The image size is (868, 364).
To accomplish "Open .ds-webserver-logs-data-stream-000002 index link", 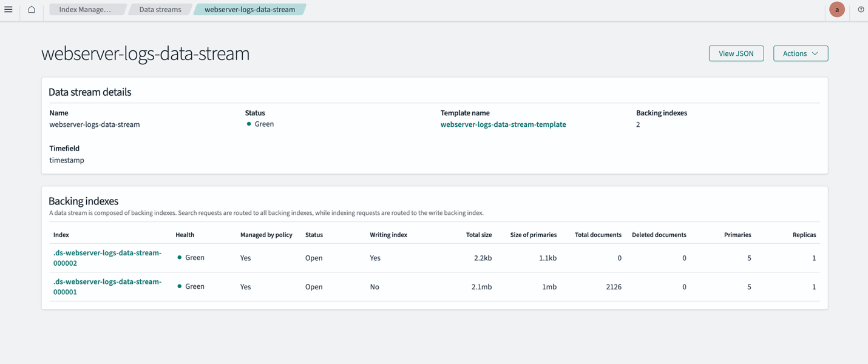I will coord(107,258).
